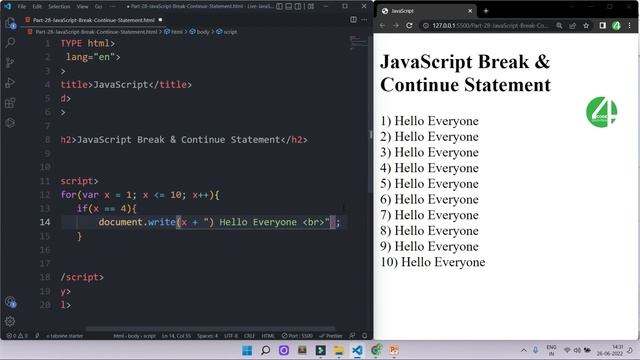This screenshot has width=640, height=360.
Task: Close the JavaScript tab in Chrome
Action: [470, 11]
